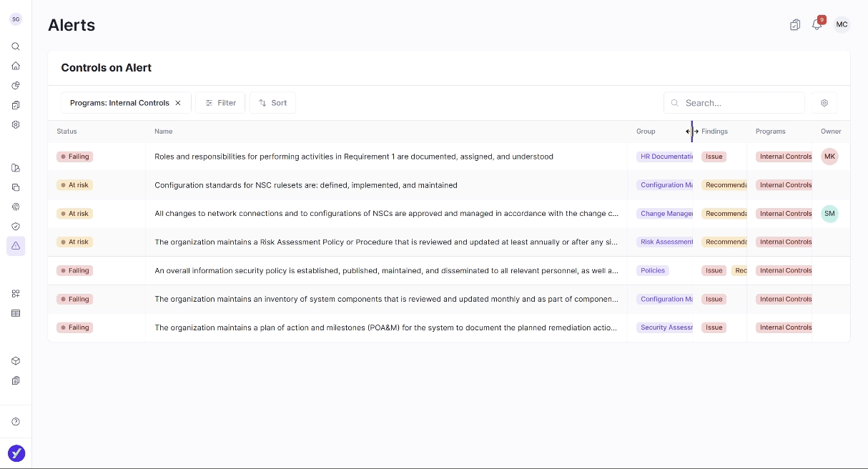Open the grid apps sidebar icon
The height and width of the screenshot is (469, 868).
[16, 294]
